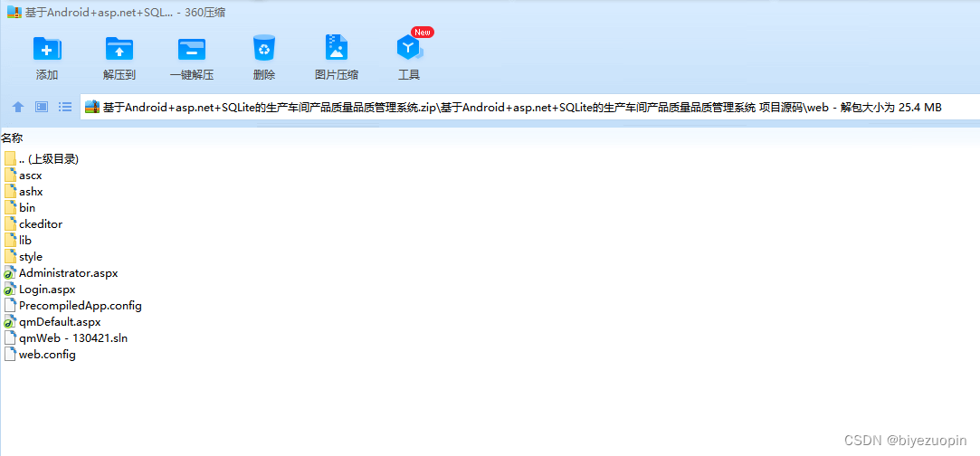Click the 一键解压 one-click extract icon
The width and height of the screenshot is (980, 456).
point(192,49)
